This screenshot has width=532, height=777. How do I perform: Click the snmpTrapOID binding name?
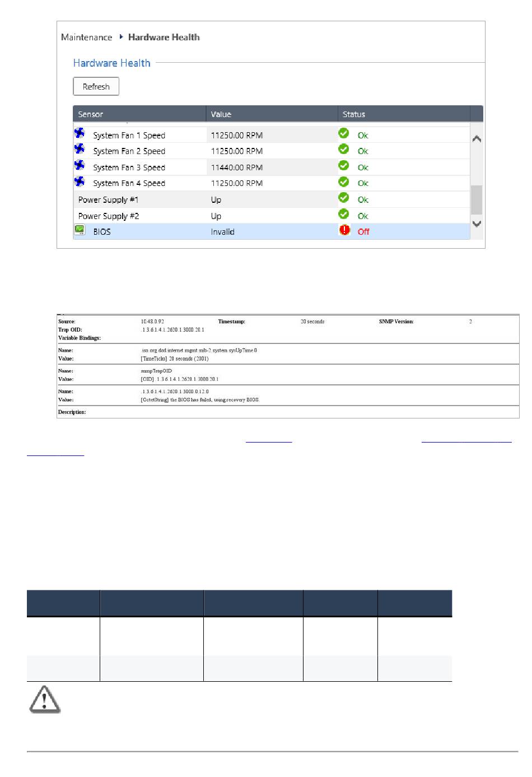pyautogui.click(x=156, y=371)
